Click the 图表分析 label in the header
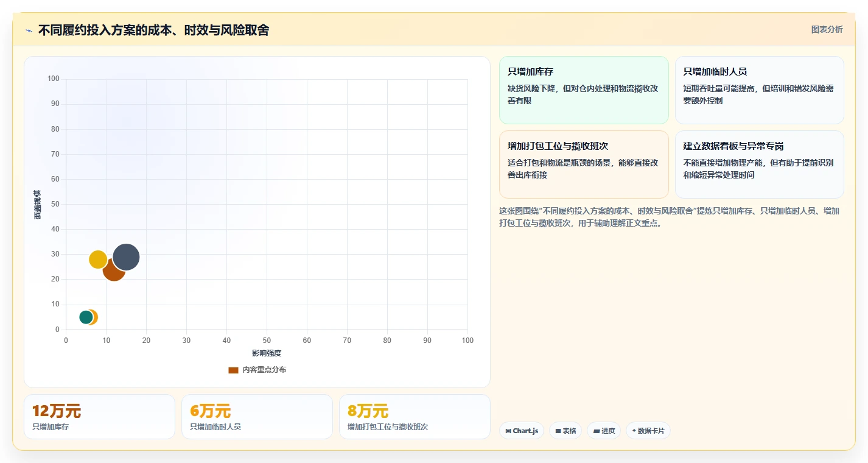 pyautogui.click(x=827, y=29)
